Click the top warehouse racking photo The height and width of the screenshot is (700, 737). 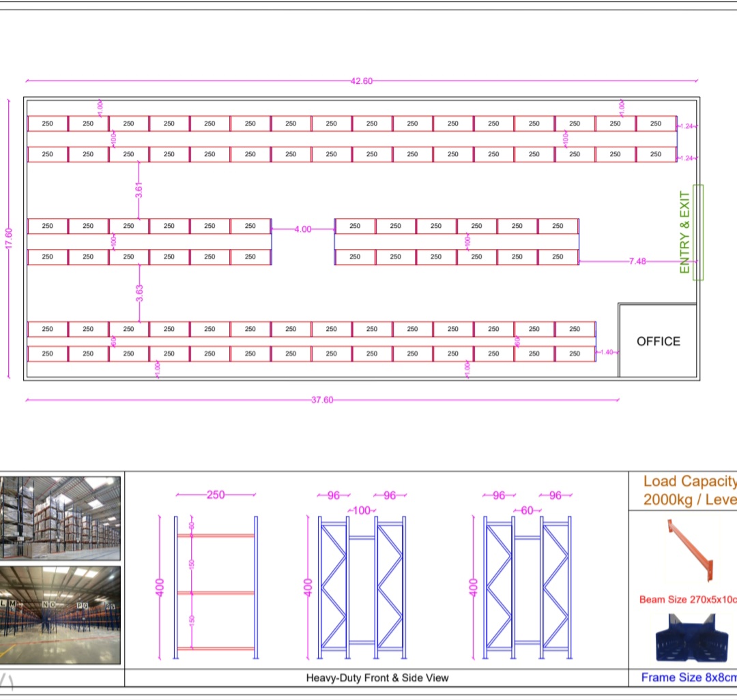click(60, 519)
